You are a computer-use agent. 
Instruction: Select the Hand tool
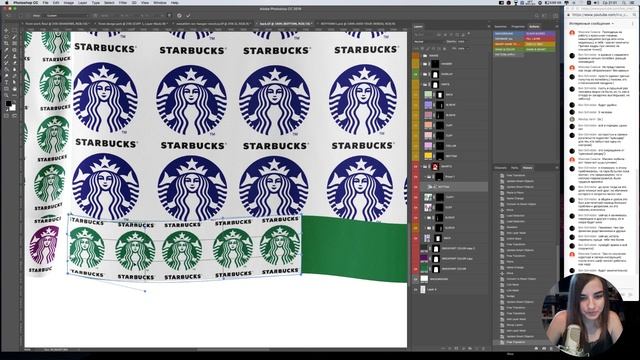tap(14, 89)
